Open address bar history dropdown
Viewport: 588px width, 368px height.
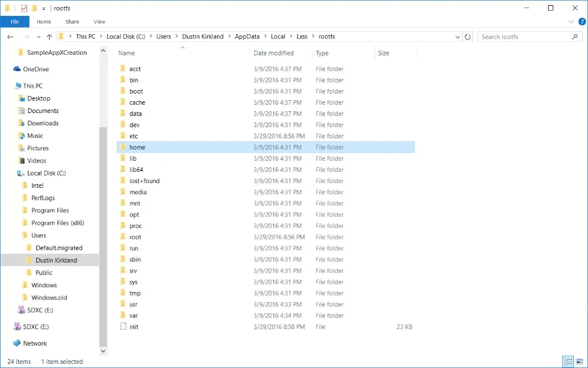click(x=458, y=37)
